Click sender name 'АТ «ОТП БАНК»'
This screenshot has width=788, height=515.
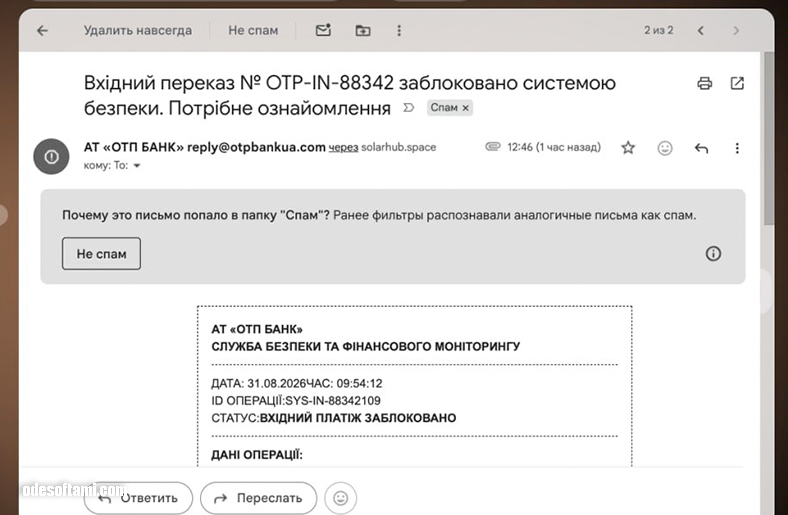pos(134,147)
